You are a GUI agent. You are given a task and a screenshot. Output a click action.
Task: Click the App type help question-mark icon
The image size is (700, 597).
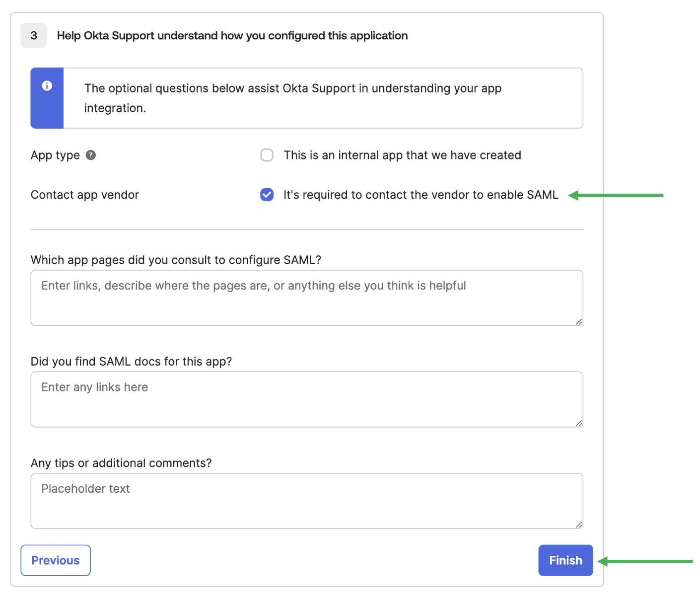tap(91, 155)
